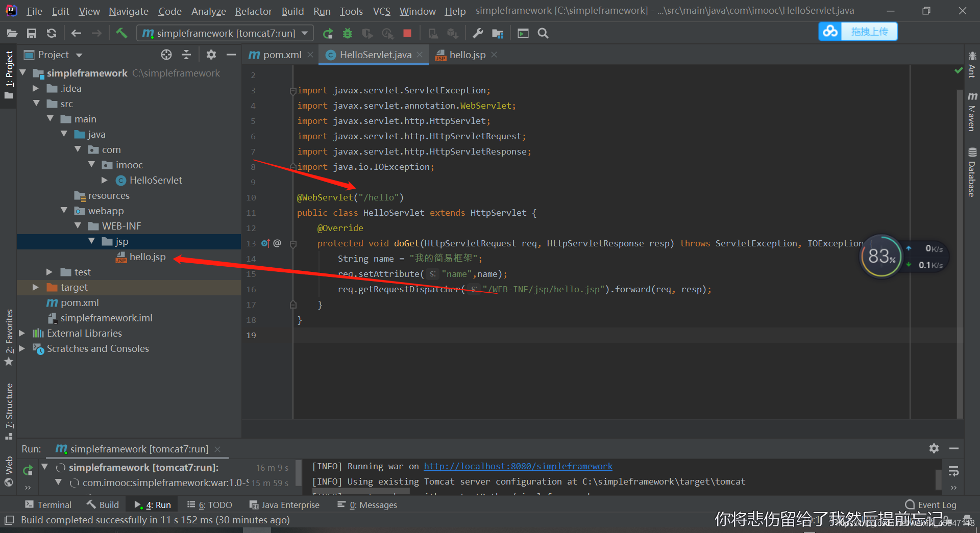Toggle tool window quick access status icon

pos(9,520)
